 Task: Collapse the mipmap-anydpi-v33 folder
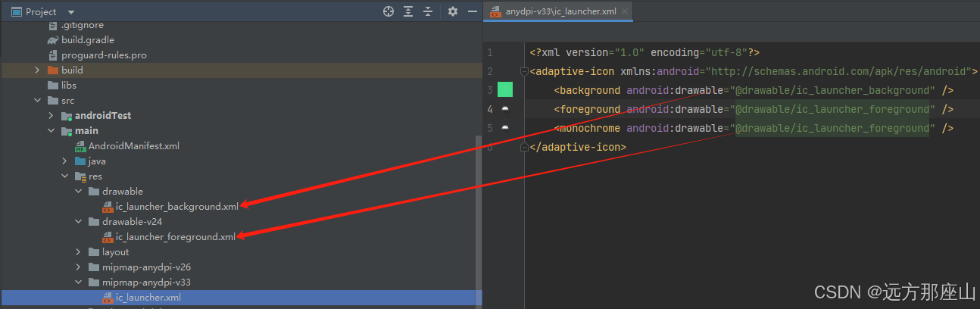click(x=78, y=282)
